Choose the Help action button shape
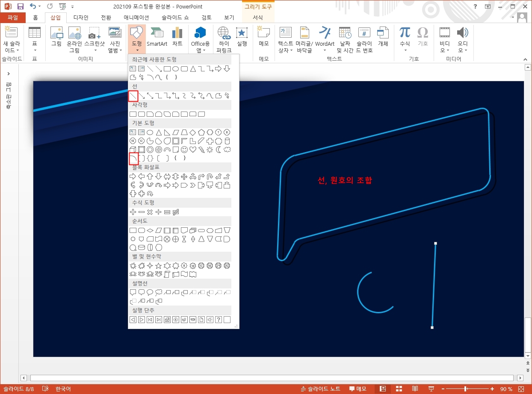This screenshot has height=394, width=532. point(219,320)
